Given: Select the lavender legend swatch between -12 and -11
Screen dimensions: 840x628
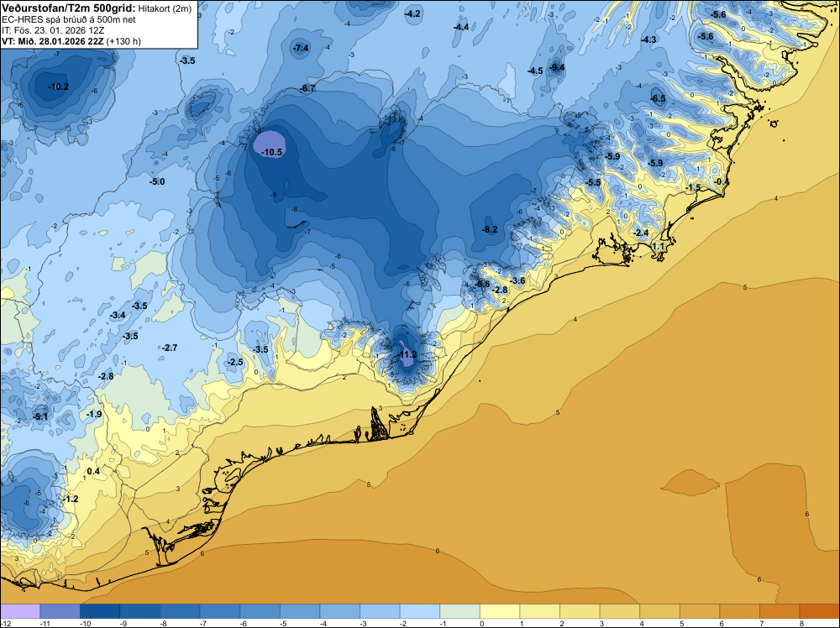Looking at the screenshot, I should (x=20, y=611).
